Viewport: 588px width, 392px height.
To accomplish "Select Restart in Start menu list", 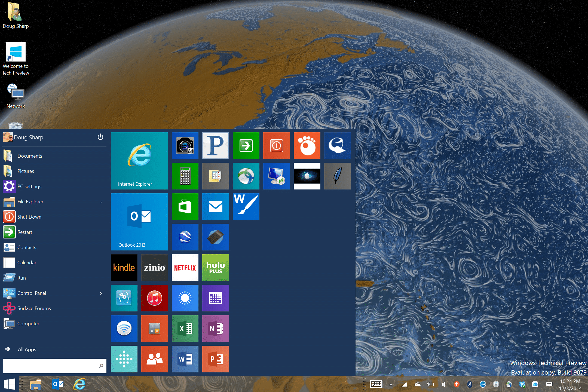I will point(54,232).
